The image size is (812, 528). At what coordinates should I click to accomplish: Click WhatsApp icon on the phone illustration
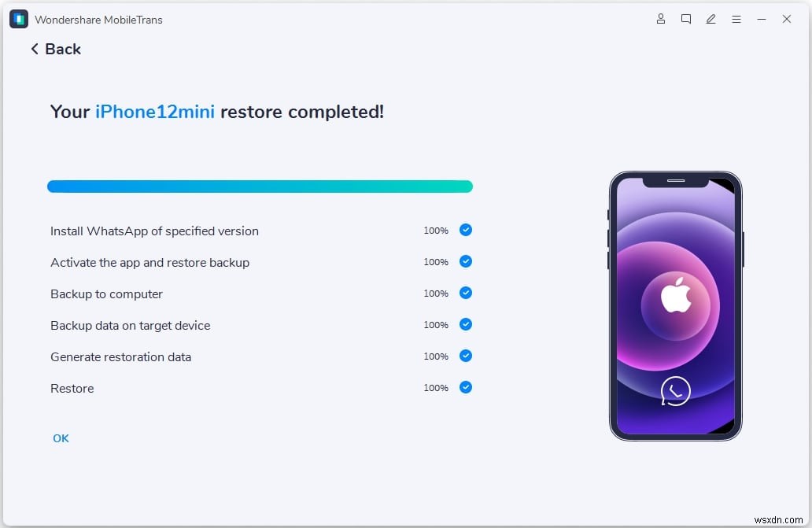[675, 390]
